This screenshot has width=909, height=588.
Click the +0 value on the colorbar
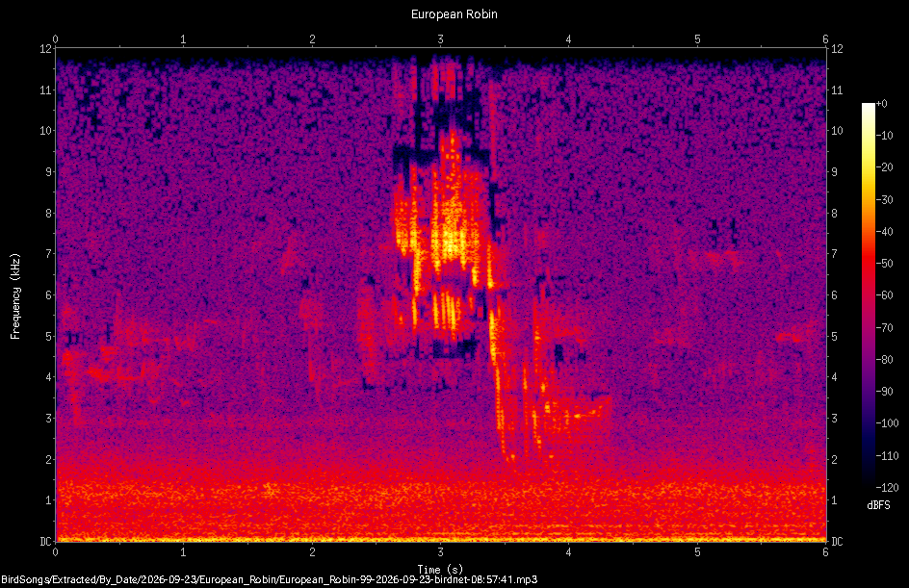click(x=882, y=104)
